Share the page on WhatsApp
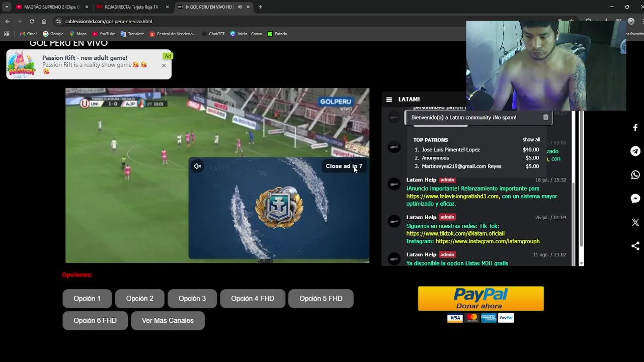Viewport: 644px width, 362px height. coord(635,175)
